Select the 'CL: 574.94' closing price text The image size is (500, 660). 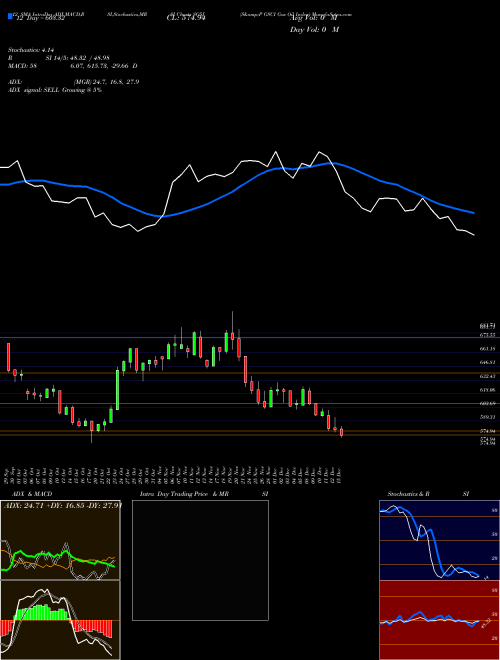[x=186, y=18]
